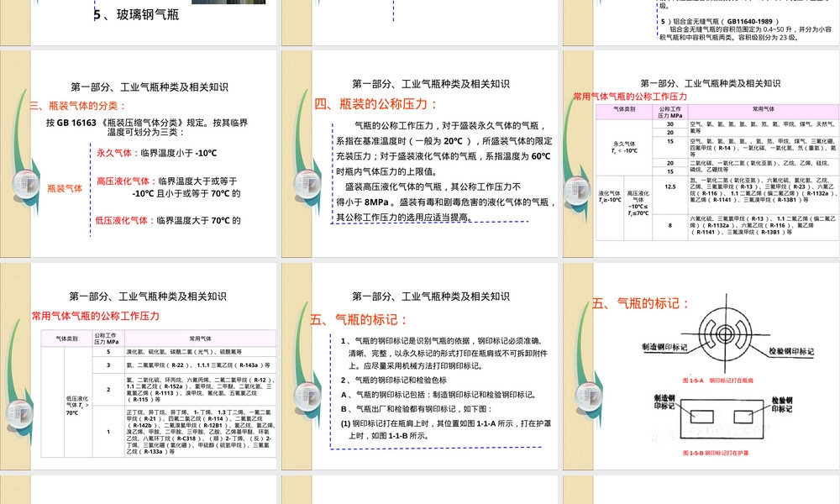Click bullet 2、气瓶的钢印标记和检验色标

394,380
